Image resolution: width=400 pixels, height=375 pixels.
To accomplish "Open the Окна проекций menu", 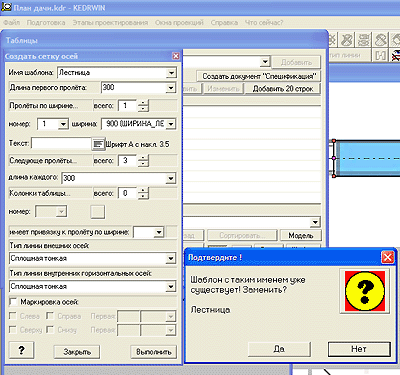I will (179, 23).
